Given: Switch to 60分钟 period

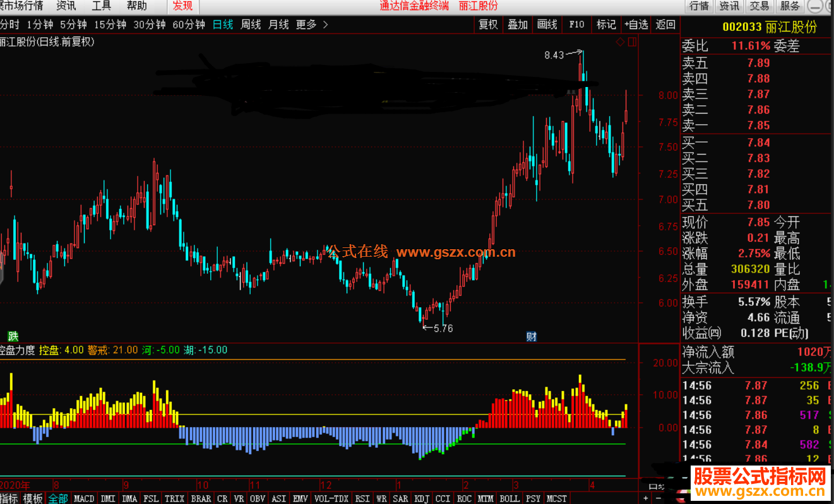Looking at the screenshot, I should tap(189, 25).
